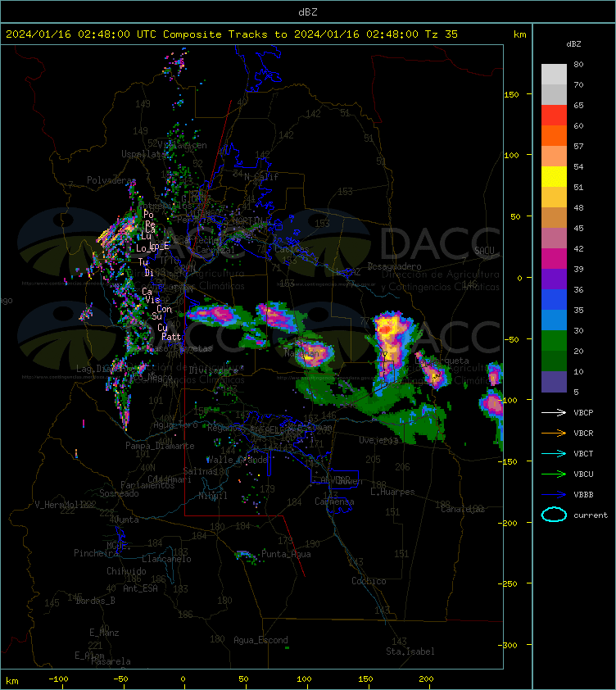616x690 pixels.
Task: Click the '-100' tick on bottom axis
Action: [x=58, y=679]
